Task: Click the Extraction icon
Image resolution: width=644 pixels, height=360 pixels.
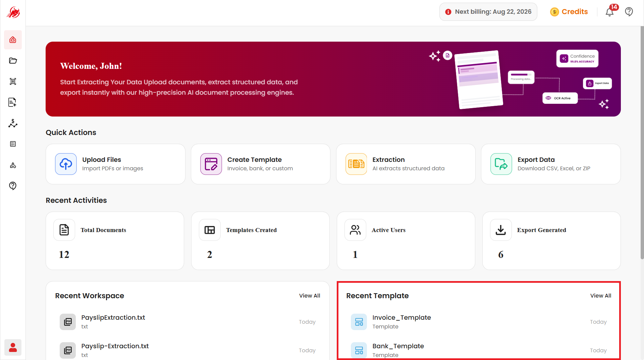Action: pos(356,164)
